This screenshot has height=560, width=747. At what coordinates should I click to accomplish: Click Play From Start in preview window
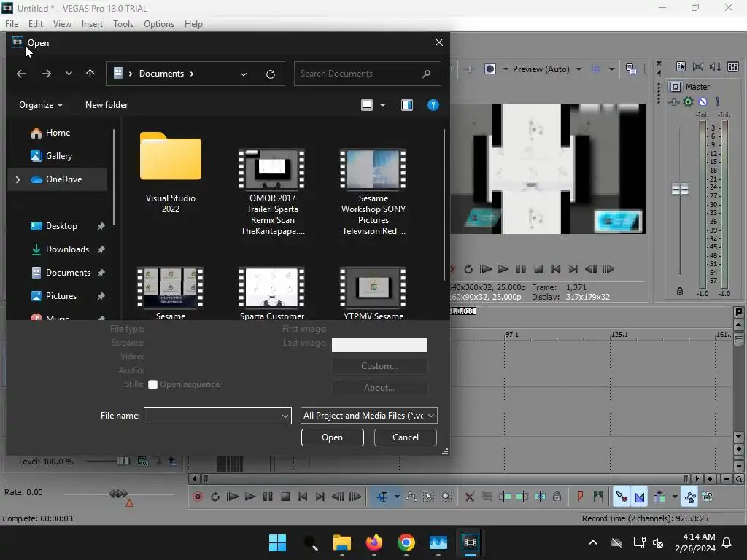click(485, 269)
